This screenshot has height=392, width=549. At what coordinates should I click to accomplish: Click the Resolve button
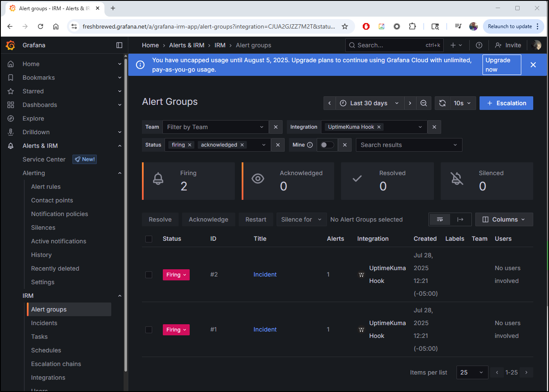coord(160,219)
